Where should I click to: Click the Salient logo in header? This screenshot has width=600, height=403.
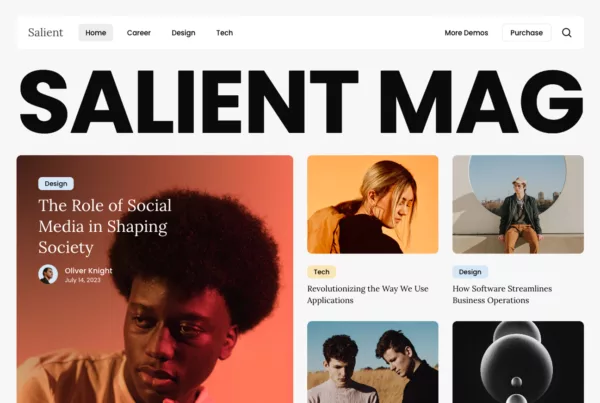[x=45, y=33]
